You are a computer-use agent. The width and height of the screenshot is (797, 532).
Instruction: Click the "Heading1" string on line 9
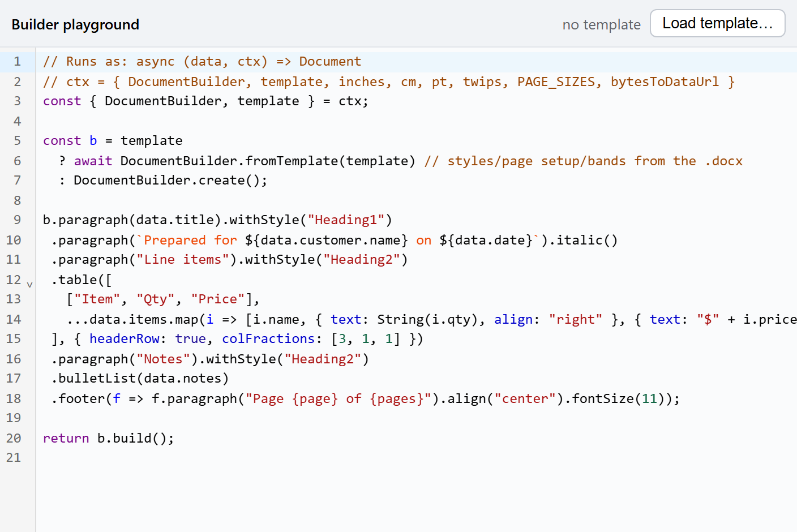[x=346, y=220]
